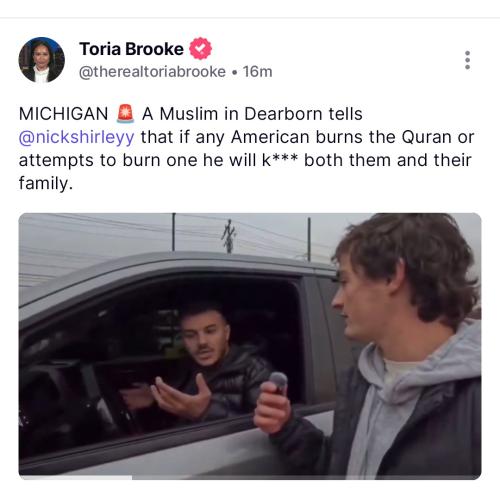Click the censored k*** word in post
The width and height of the screenshot is (500, 500).
[280, 160]
